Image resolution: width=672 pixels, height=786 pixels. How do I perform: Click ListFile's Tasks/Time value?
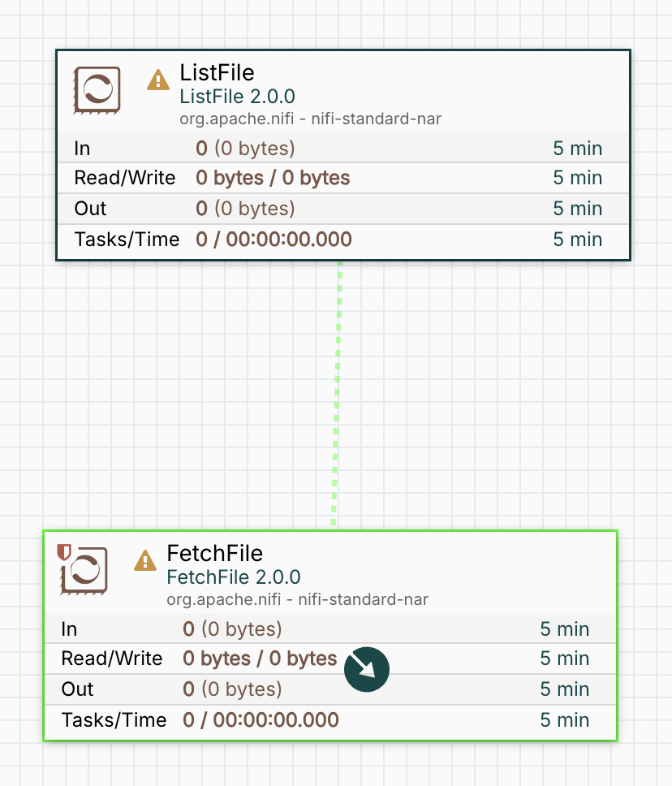point(274,240)
